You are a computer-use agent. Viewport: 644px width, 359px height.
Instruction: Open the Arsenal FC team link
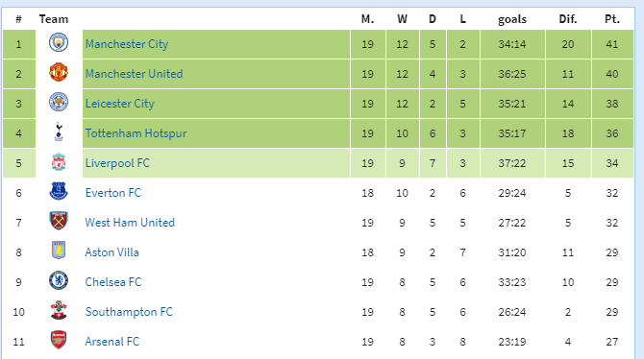[112, 342]
